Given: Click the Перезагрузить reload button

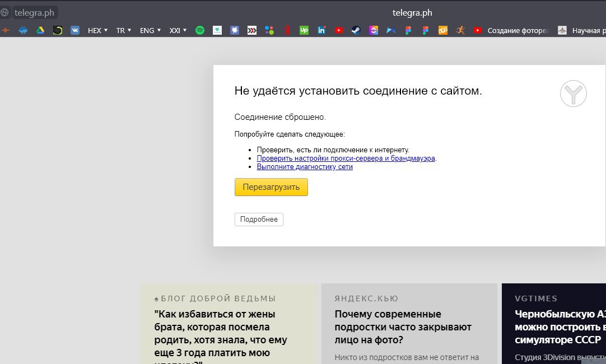Looking at the screenshot, I should [x=271, y=187].
